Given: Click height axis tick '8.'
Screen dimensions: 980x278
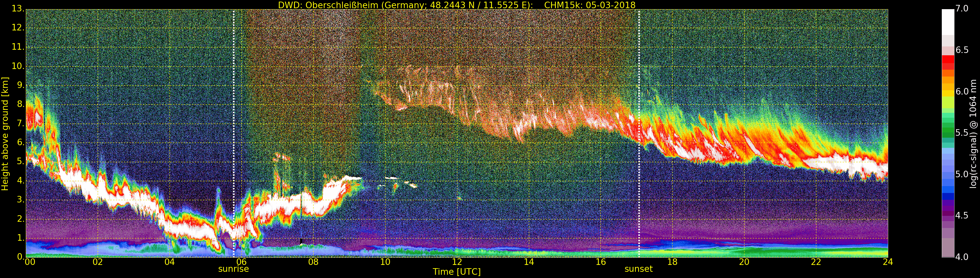Looking at the screenshot, I should pos(21,104).
